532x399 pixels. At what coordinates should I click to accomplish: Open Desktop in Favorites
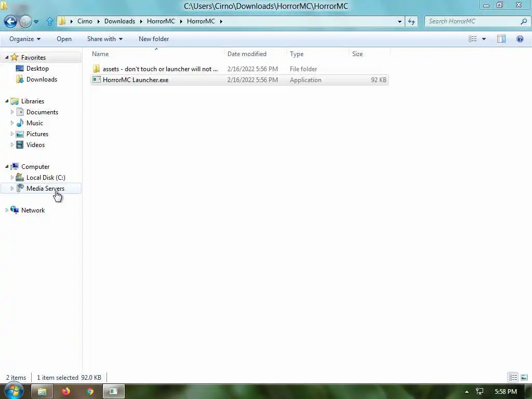point(37,69)
